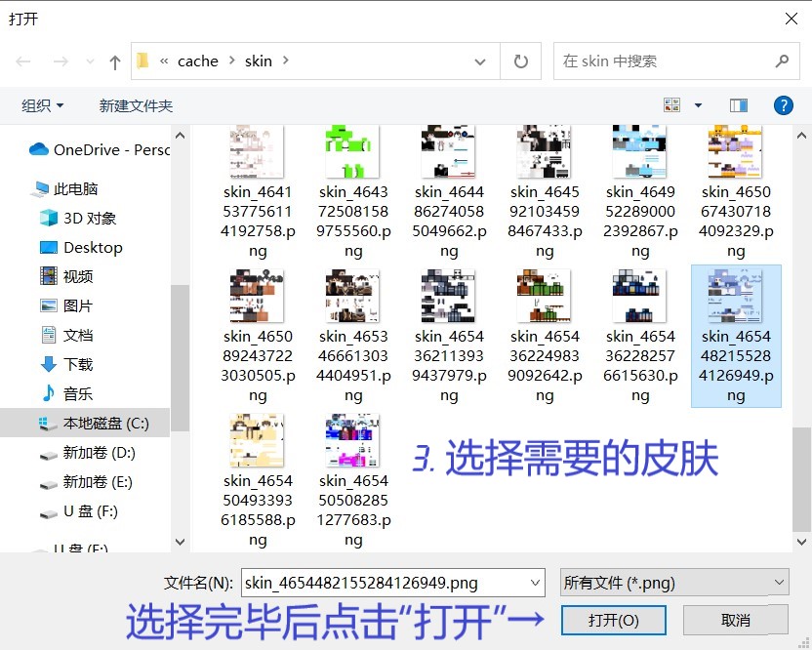Screen dimensions: 812x650
Task: Click the folder icon in address bar
Action: pyautogui.click(x=142, y=61)
